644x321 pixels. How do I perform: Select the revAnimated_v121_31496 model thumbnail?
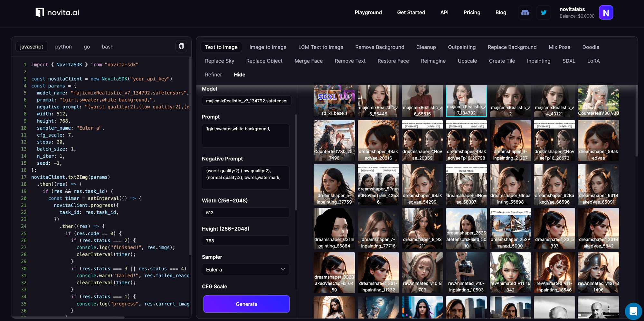tap(598, 273)
